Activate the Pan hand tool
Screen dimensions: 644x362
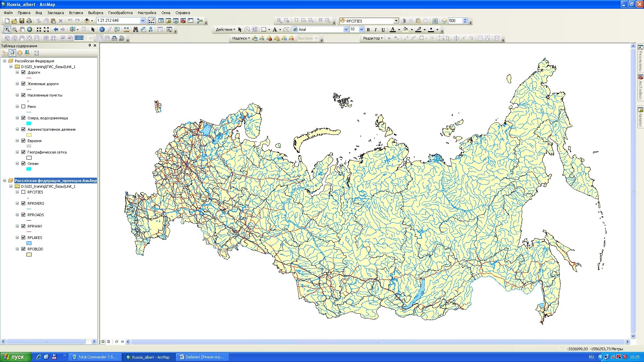tap(22, 29)
